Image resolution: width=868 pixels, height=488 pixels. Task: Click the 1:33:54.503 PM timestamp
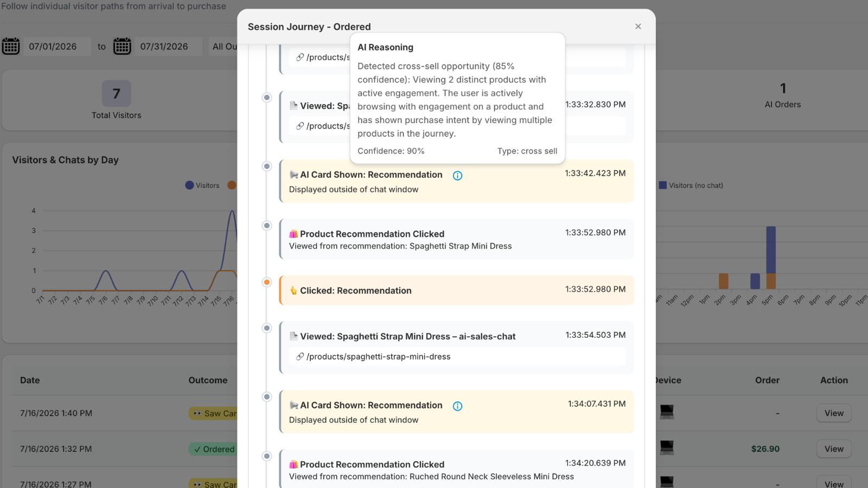click(x=596, y=335)
